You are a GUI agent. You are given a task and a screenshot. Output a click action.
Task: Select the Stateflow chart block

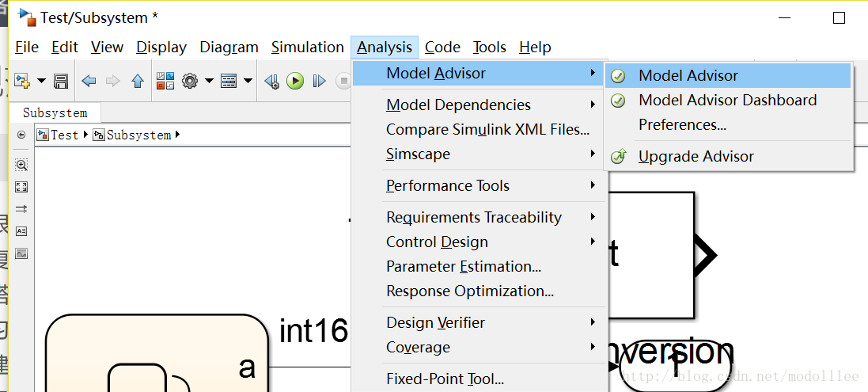pos(157,353)
